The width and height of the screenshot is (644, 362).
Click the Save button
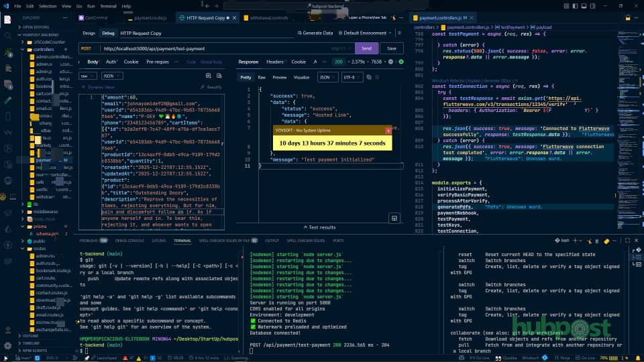[391, 48]
